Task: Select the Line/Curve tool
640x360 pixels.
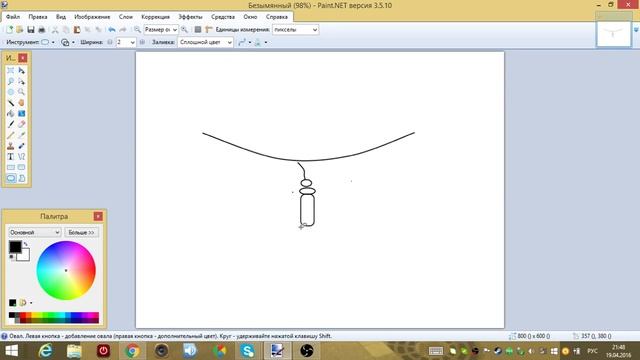Action: (21, 156)
